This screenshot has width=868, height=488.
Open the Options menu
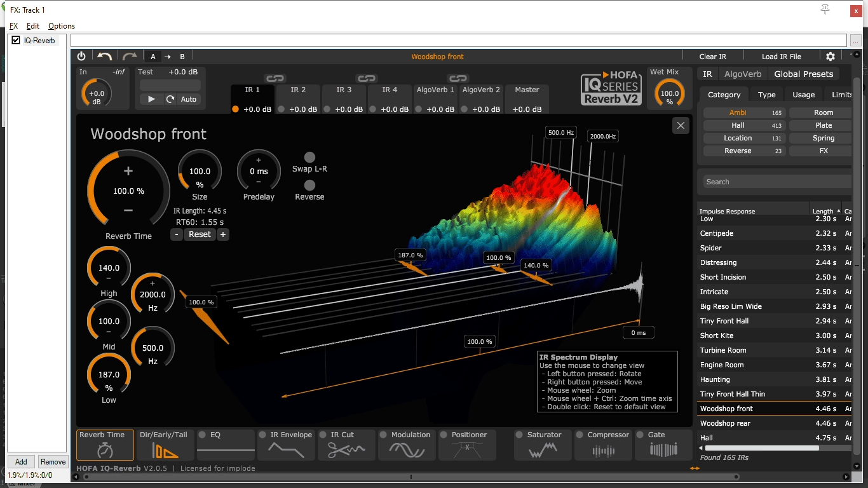pyautogui.click(x=62, y=26)
